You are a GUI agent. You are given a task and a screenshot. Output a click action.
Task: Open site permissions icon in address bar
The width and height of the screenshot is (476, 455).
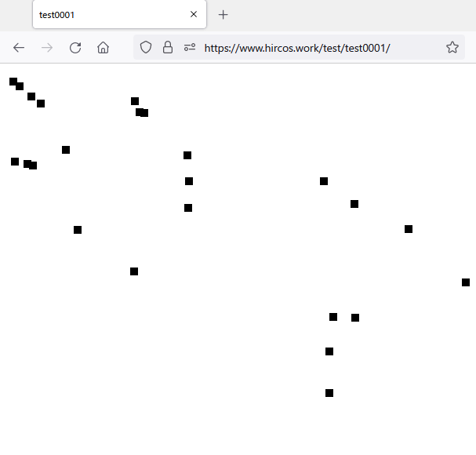[189, 48]
